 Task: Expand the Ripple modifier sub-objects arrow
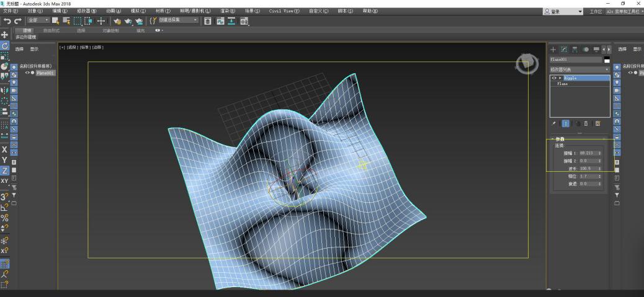pyautogui.click(x=560, y=78)
